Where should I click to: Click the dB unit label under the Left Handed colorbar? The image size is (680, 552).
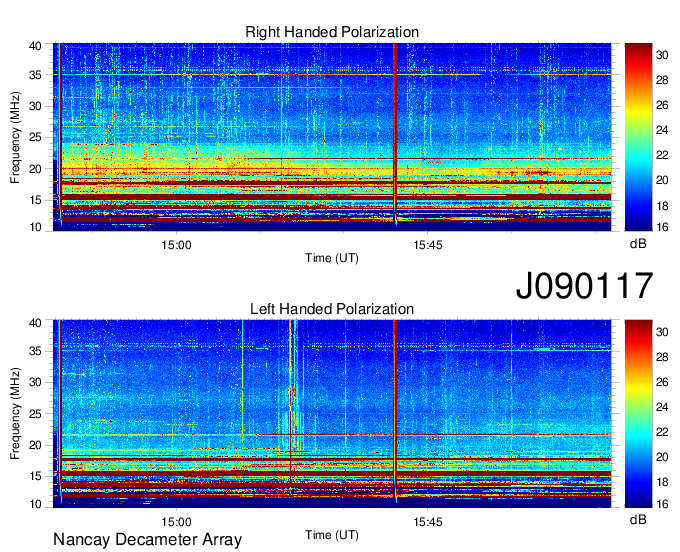click(638, 519)
